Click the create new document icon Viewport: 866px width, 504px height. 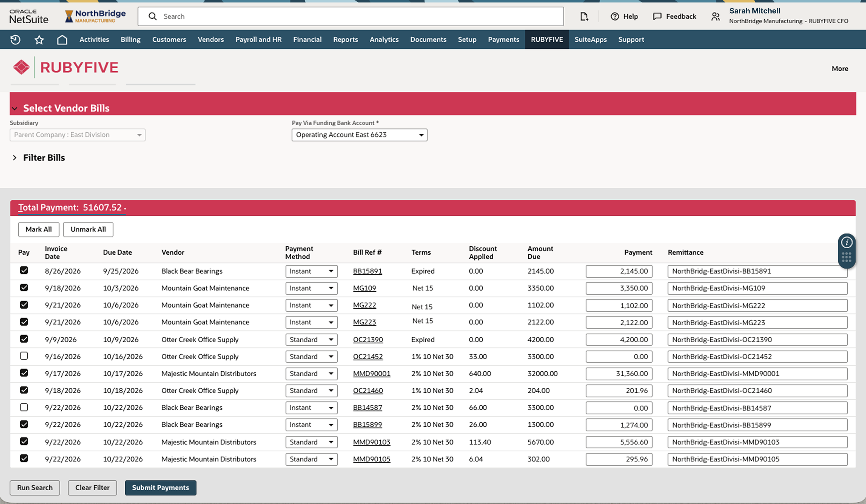point(584,16)
